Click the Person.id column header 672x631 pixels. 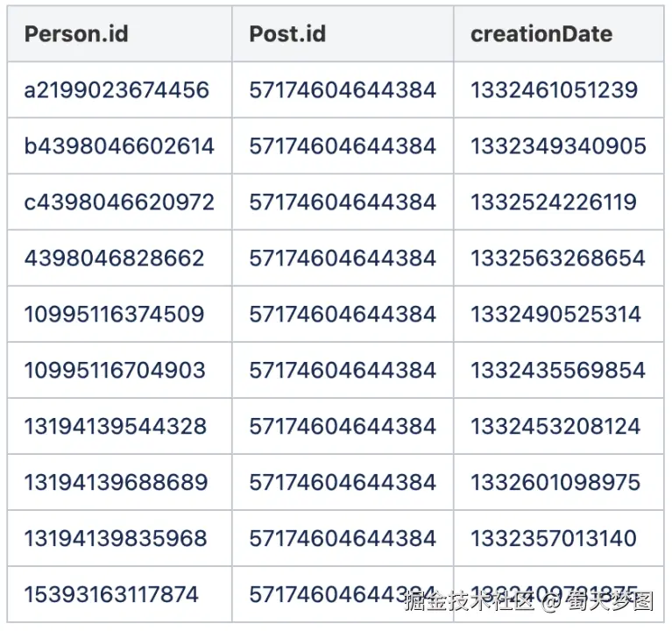tap(76, 34)
